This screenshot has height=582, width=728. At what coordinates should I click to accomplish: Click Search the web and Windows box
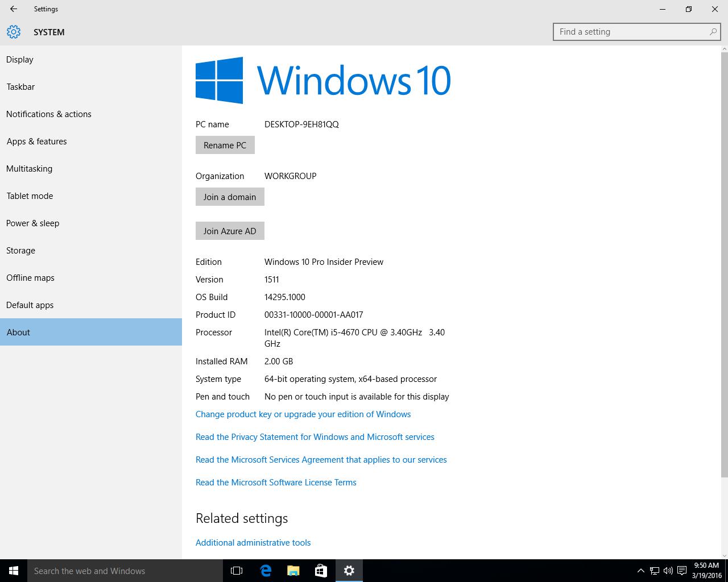(125, 571)
